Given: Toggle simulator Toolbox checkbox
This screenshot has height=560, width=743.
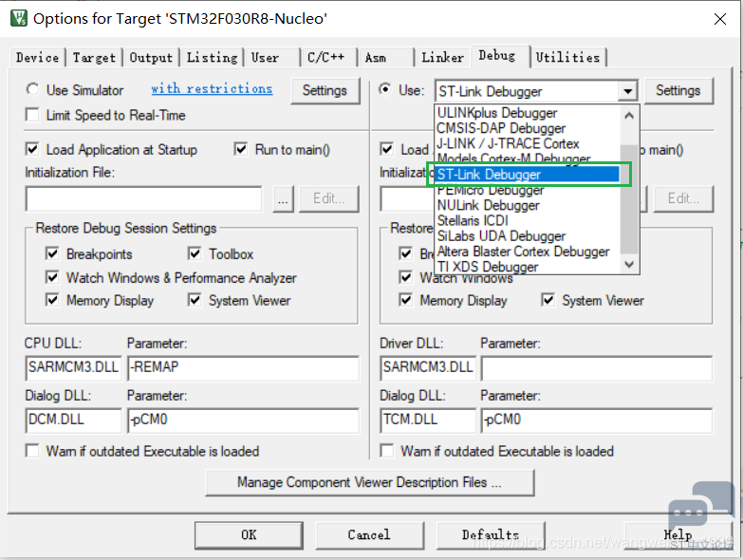Looking at the screenshot, I should tap(195, 254).
